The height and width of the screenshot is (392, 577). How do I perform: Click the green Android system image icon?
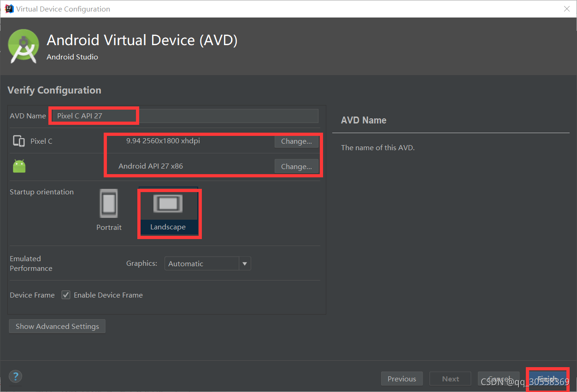pos(19,166)
